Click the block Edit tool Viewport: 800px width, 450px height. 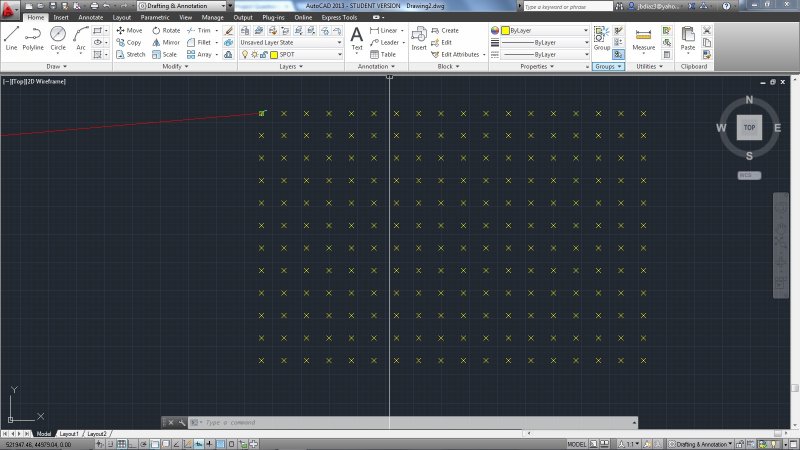coord(441,43)
